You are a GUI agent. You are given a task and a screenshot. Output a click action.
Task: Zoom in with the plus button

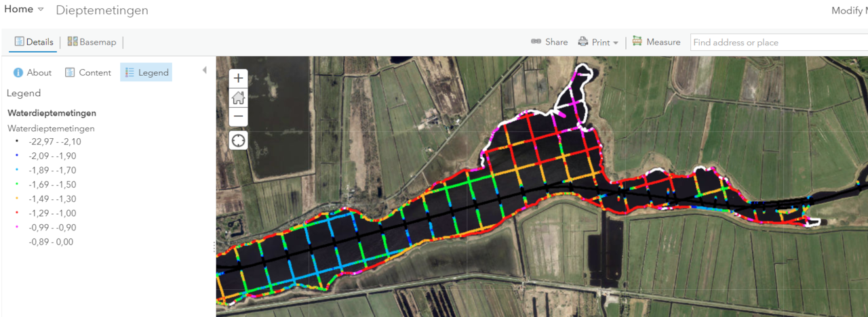(238, 78)
